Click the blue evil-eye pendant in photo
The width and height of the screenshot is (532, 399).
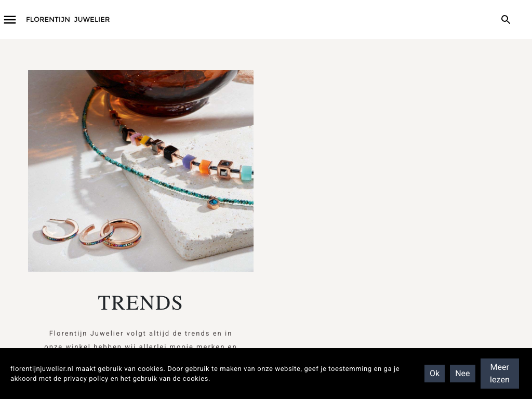coord(214,203)
